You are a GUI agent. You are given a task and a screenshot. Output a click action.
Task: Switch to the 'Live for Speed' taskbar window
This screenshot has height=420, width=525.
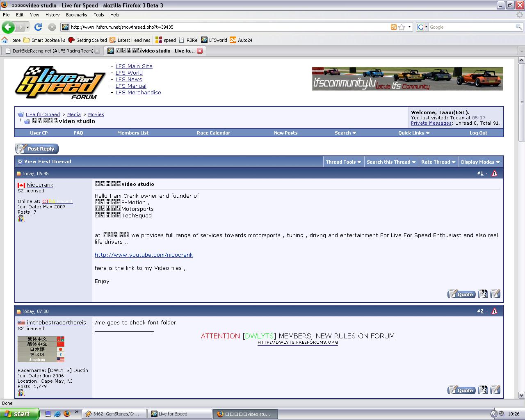(x=180, y=414)
